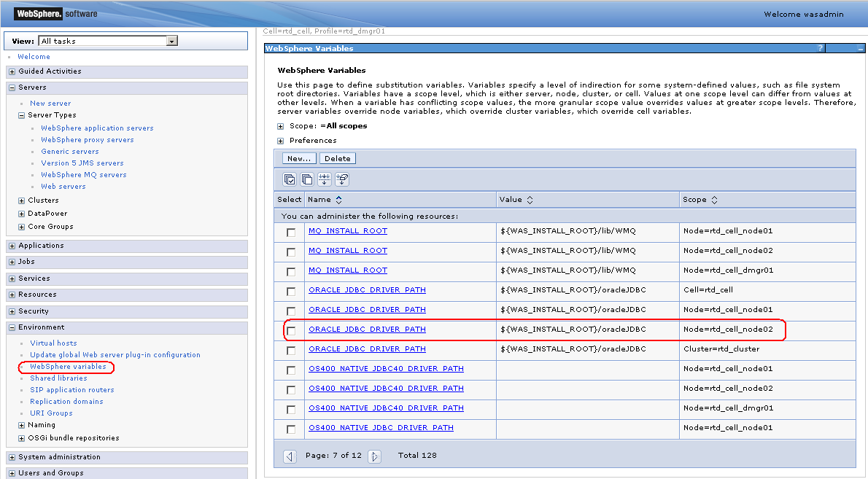Image resolution: width=868 pixels, height=479 pixels.
Task: Minimize the WebSphere Variables portlet
Action: tap(860, 49)
